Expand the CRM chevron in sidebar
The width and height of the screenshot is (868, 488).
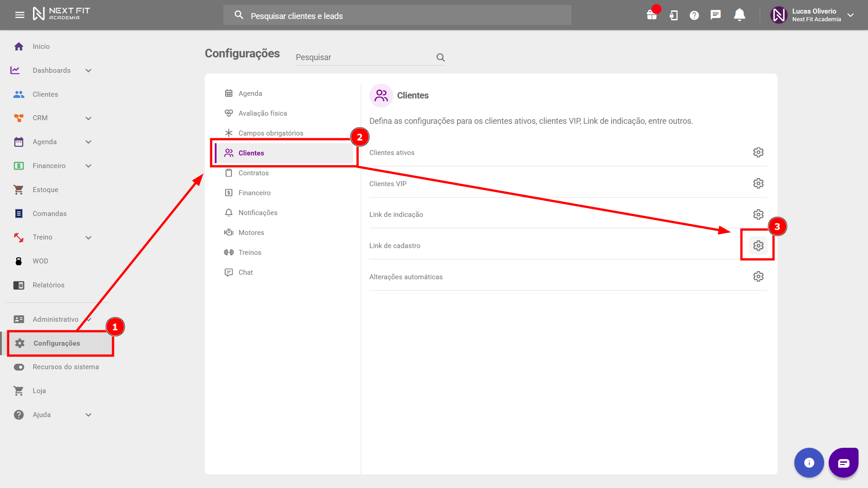(89, 118)
